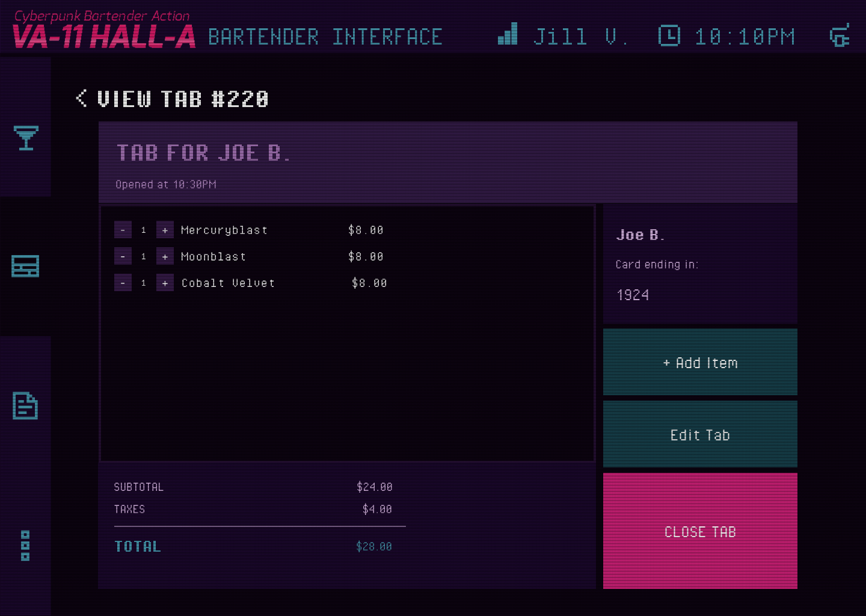Open the receipts document icon in sidebar
866x616 pixels.
pos(25,405)
